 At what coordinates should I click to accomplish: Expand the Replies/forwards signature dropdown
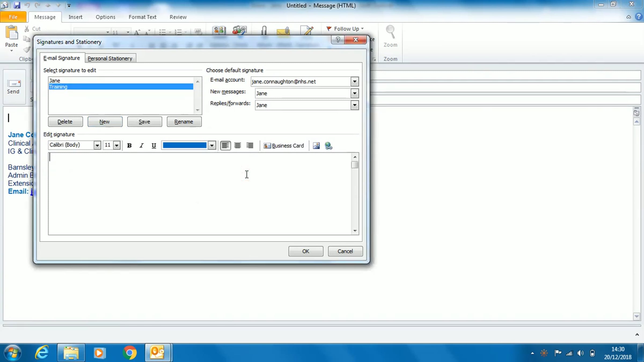point(354,105)
